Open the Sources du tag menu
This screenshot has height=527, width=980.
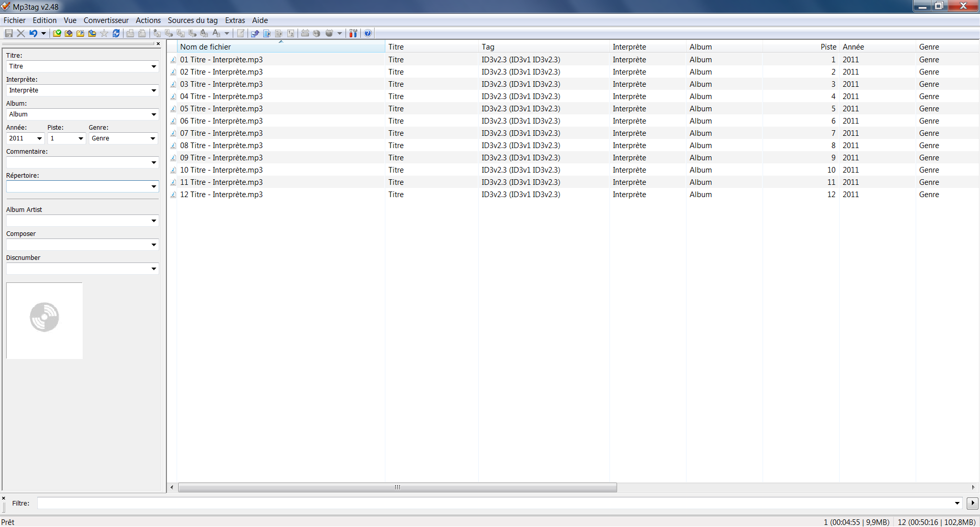(192, 20)
